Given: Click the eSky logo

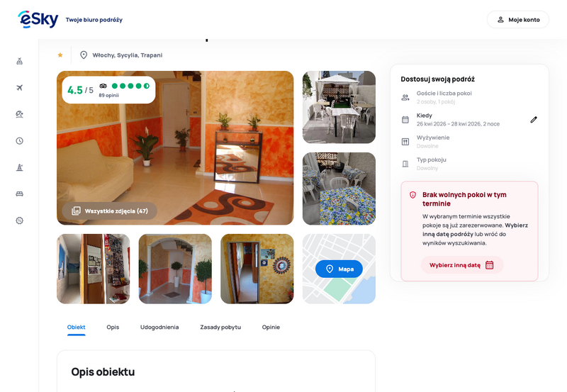Looking at the screenshot, I should tap(38, 19).
